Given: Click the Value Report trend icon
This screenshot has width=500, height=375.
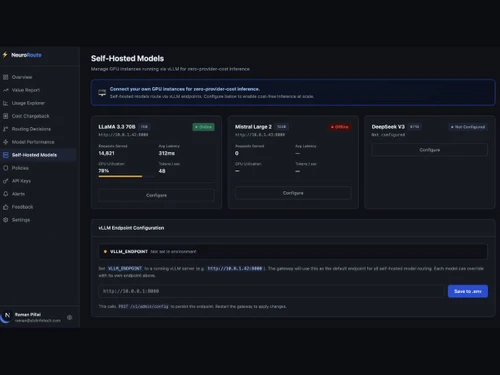Looking at the screenshot, I should (x=5, y=90).
